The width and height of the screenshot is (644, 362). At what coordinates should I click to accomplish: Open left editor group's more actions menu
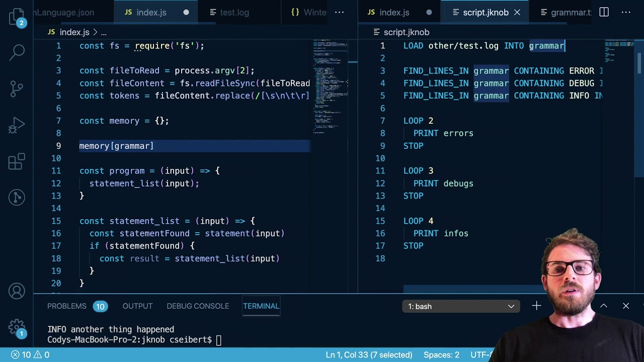[340, 12]
